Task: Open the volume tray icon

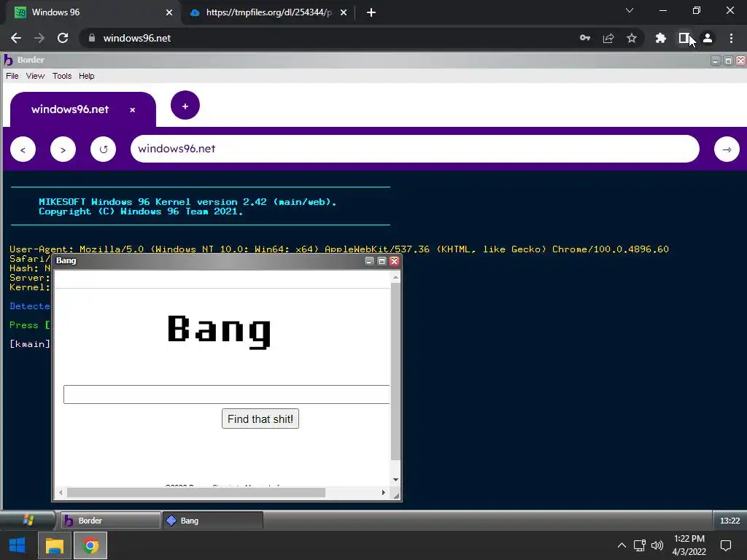Action: [x=657, y=545]
